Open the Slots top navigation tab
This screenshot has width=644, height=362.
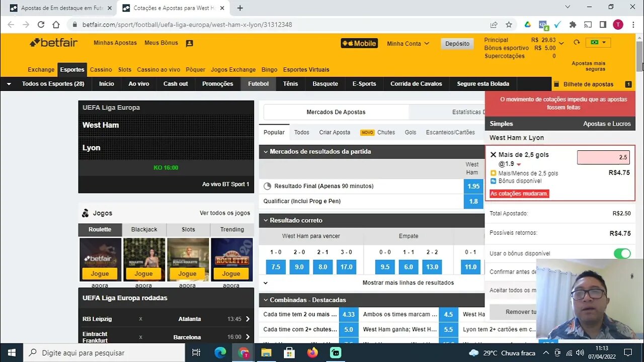point(125,70)
